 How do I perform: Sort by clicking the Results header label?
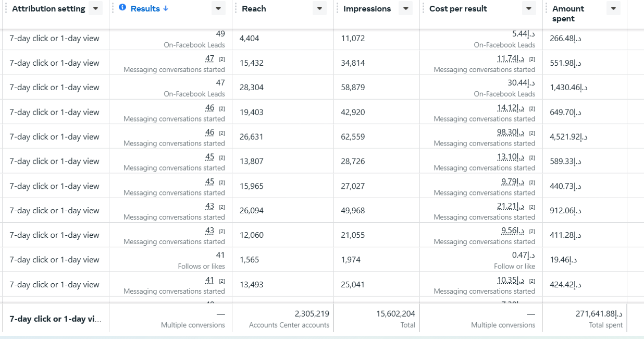click(x=145, y=9)
